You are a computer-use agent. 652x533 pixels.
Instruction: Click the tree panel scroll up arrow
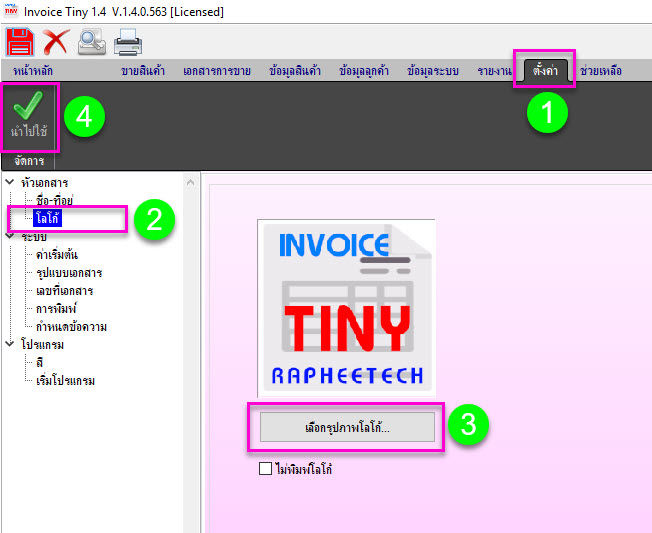point(190,183)
